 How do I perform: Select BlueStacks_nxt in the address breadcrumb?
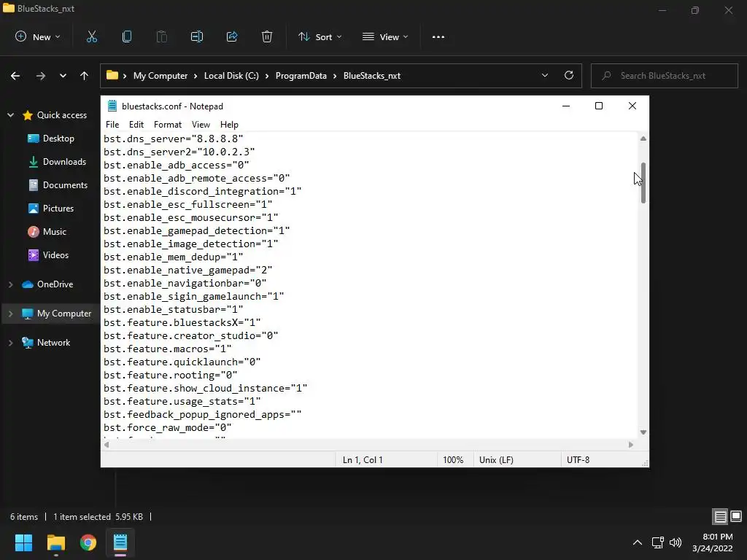pos(372,76)
